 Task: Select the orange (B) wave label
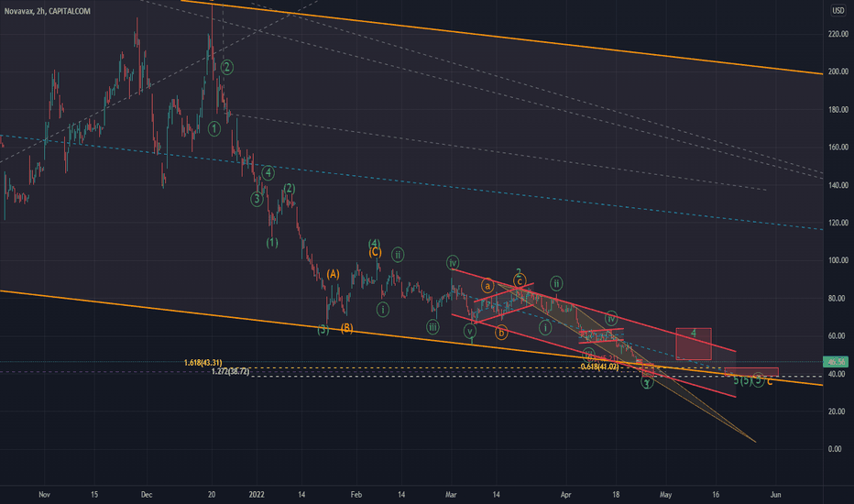pyautogui.click(x=347, y=328)
